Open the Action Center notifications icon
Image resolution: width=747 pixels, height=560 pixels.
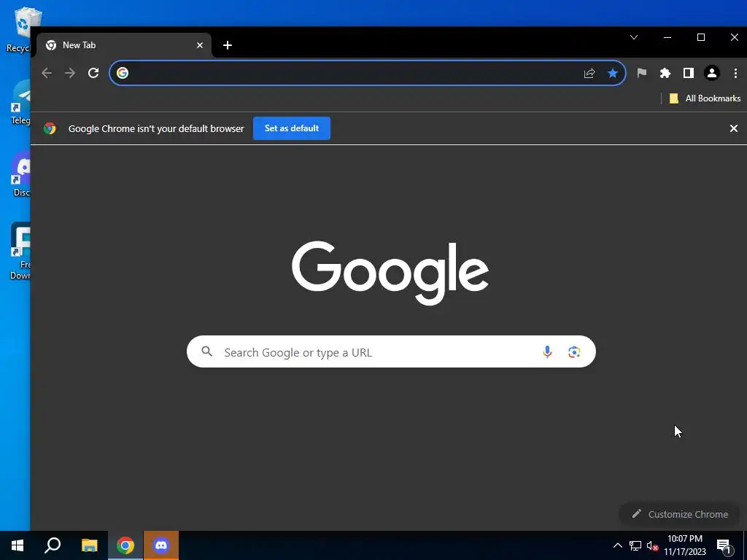(x=724, y=546)
